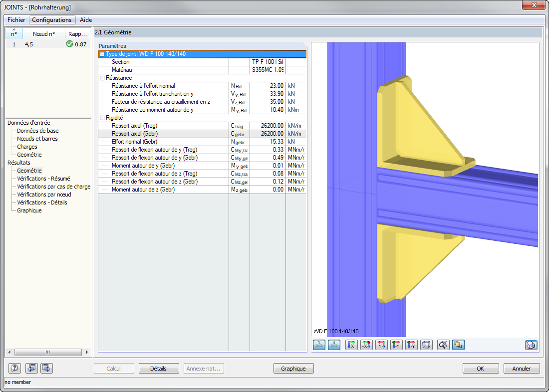Click the zoom-all magnifier icon
Image resolution: width=549 pixels, height=392 pixels.
click(x=443, y=345)
